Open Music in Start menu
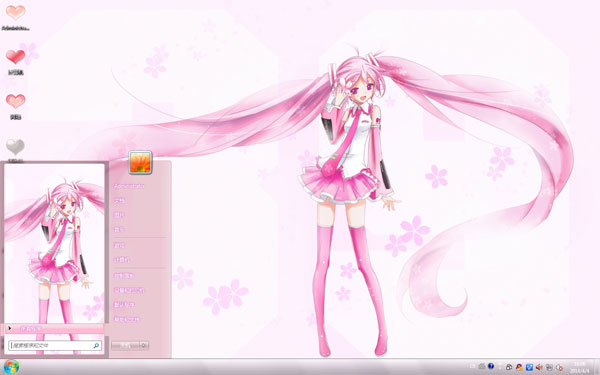Viewport: 600px width, 375px height. coord(119,230)
